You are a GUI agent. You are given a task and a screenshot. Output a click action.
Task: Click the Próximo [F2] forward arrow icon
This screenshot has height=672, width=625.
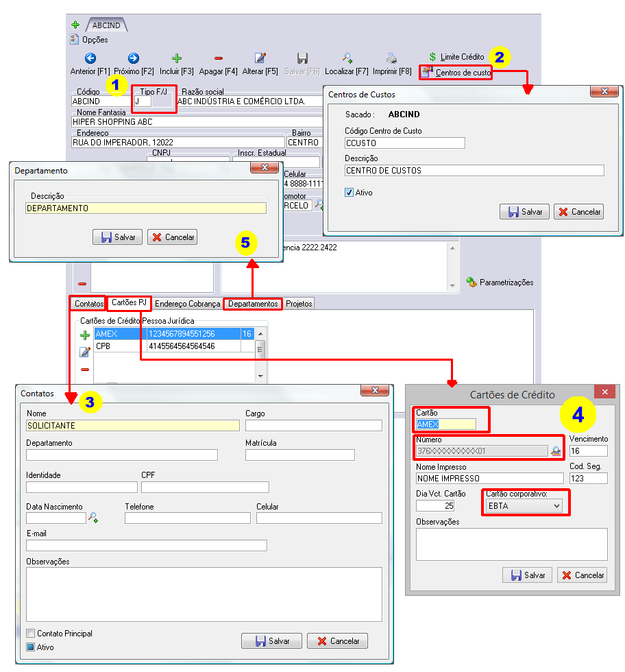tap(134, 58)
